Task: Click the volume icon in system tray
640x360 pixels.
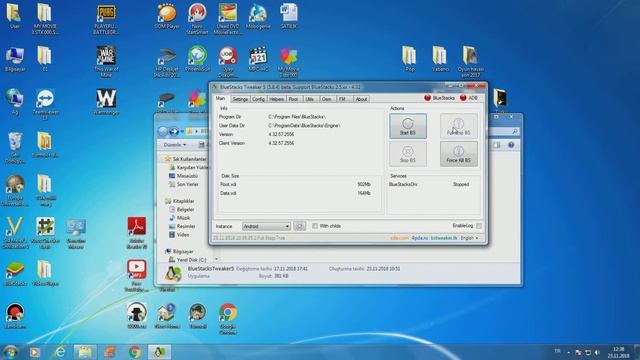Action: (597, 352)
